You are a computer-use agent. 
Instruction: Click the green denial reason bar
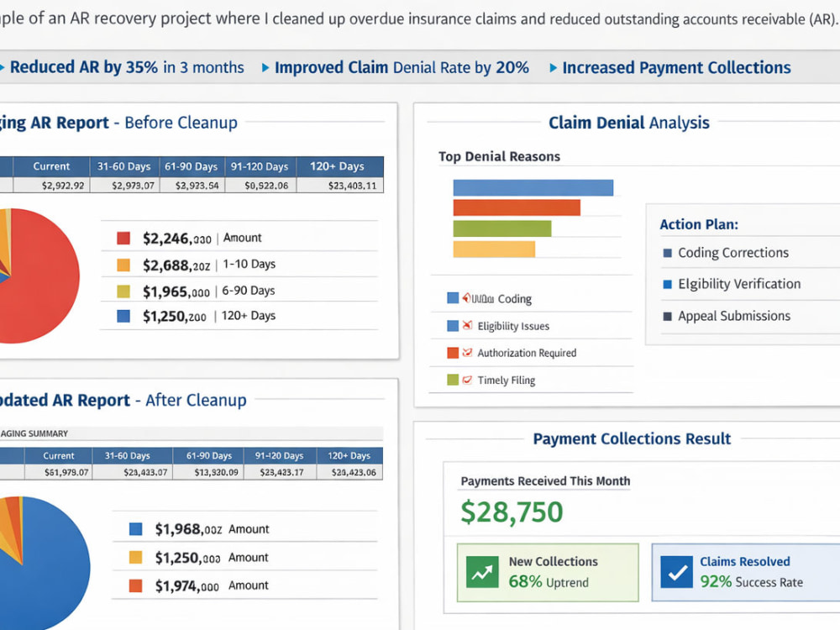tap(502, 228)
